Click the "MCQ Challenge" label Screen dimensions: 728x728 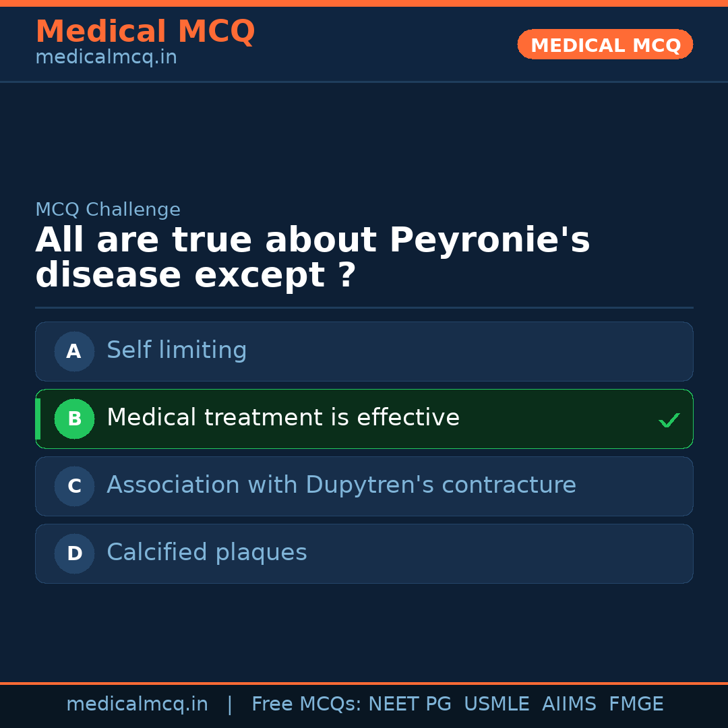point(108,210)
